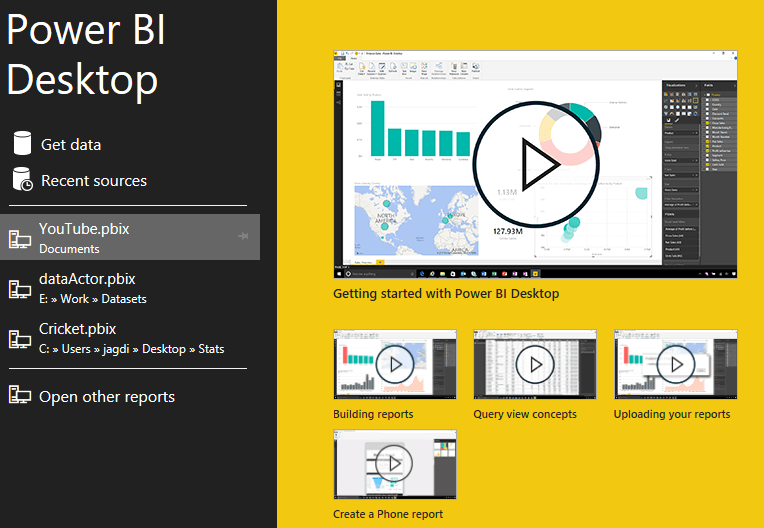Screen dimensions: 764x528
Task: Click Open other reports
Action: pyautogui.click(x=107, y=396)
